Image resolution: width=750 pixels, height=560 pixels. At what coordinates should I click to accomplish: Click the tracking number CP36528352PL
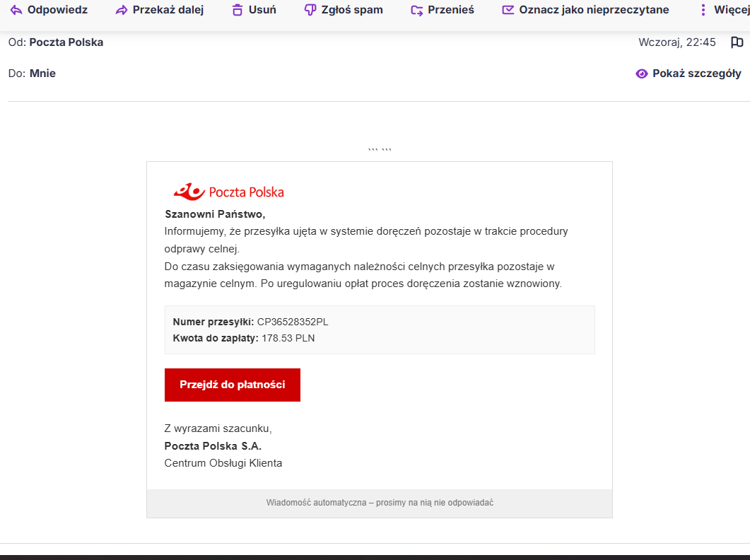point(293,322)
